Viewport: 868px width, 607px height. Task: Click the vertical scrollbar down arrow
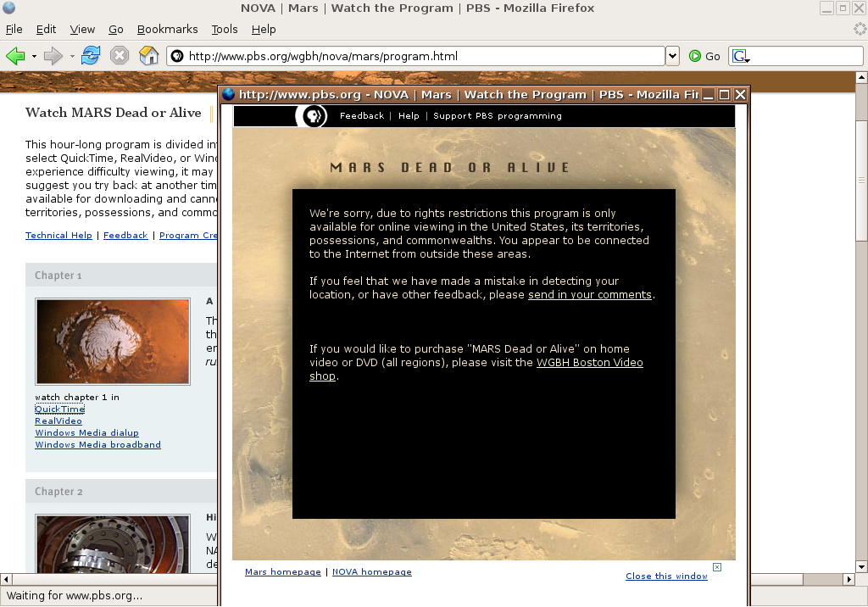pos(861,566)
